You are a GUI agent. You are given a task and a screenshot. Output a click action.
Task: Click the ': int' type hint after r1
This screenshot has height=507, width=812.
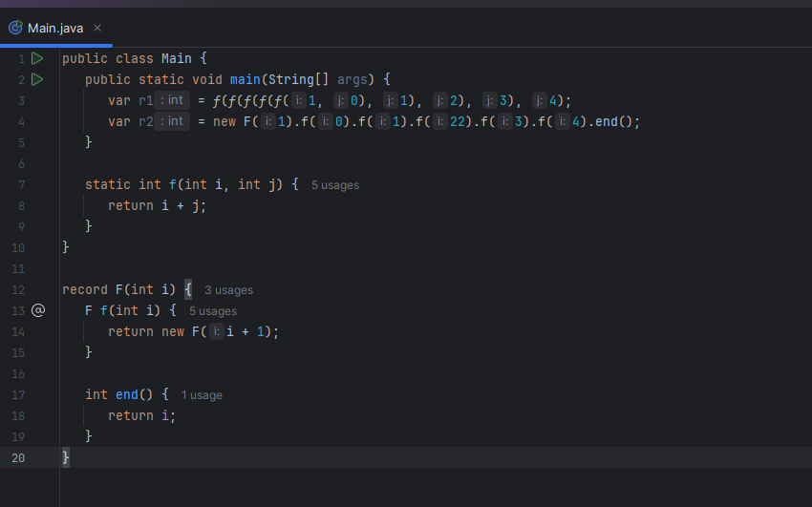[x=172, y=100]
